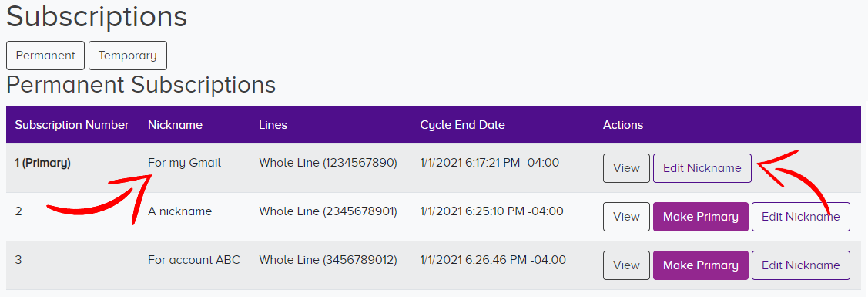View subscription number 3
868x297 pixels.
point(626,265)
